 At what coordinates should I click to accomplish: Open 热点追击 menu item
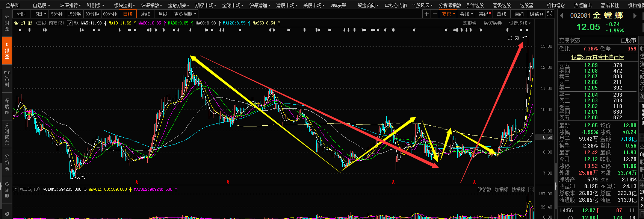point(583,5)
